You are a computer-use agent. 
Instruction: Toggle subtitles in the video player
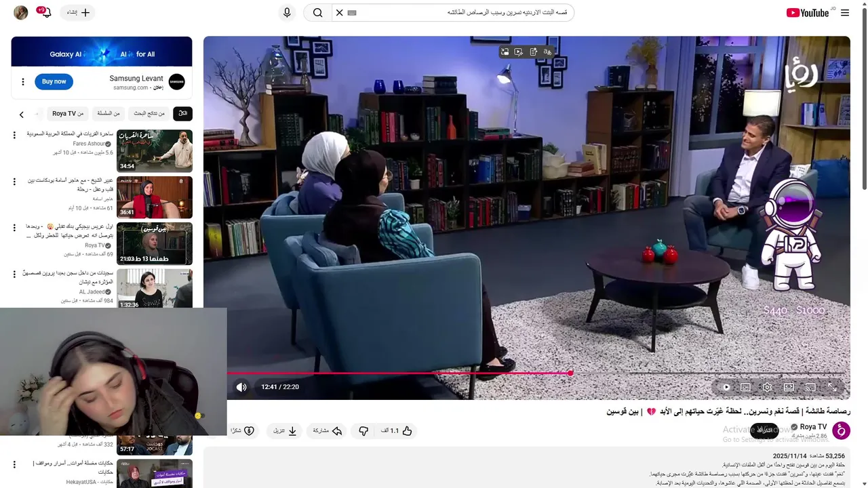(745, 387)
